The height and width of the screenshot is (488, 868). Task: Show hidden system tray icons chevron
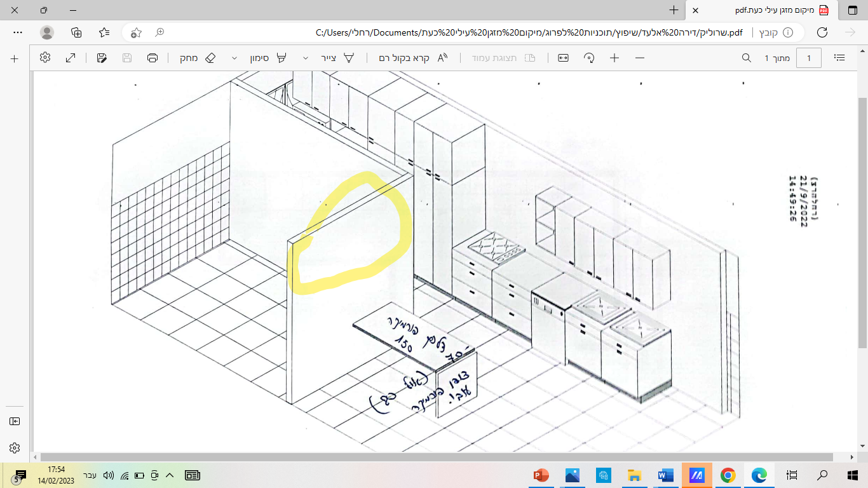[170, 475]
